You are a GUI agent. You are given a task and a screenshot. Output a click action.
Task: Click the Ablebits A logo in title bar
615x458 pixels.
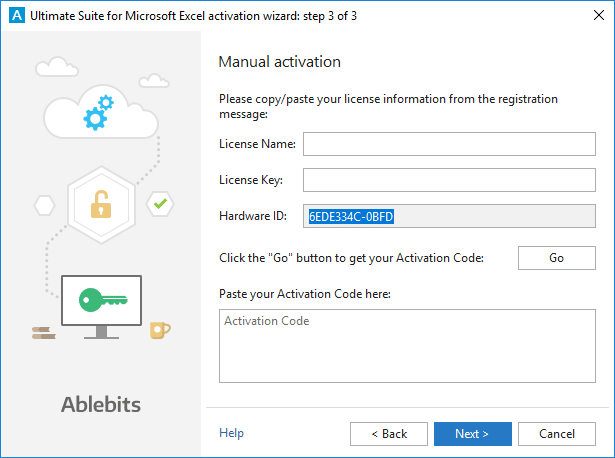[17, 16]
